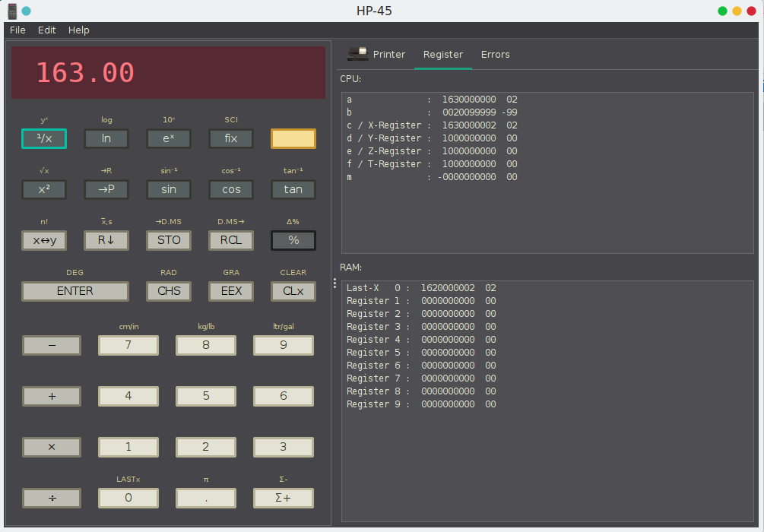764x532 pixels.
Task: Switch to the Errors tab
Action: (x=495, y=55)
